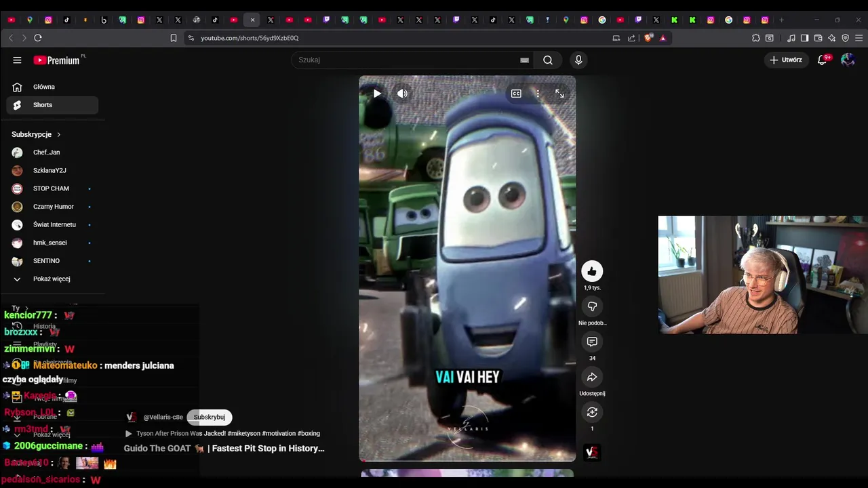868x488 pixels.
Task: Expand the Subskrypcje section chevron
Action: [x=59, y=135]
